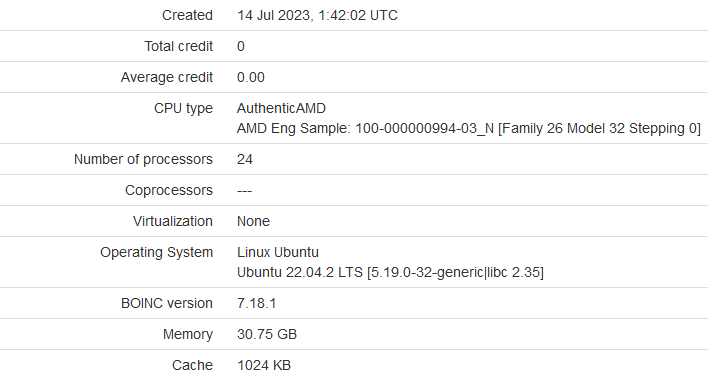Select the Operating System label
This screenshot has height=380, width=708.
[156, 252]
